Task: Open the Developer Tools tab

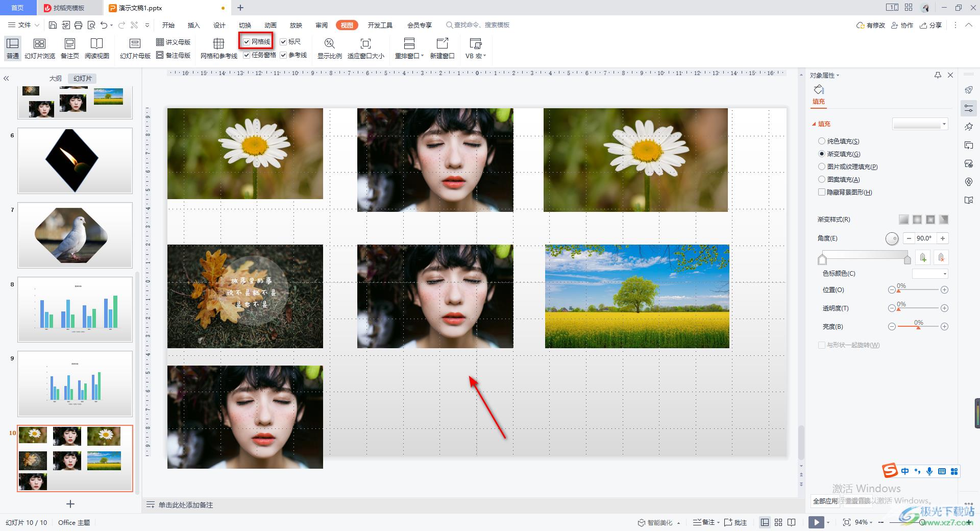Action: 380,25
